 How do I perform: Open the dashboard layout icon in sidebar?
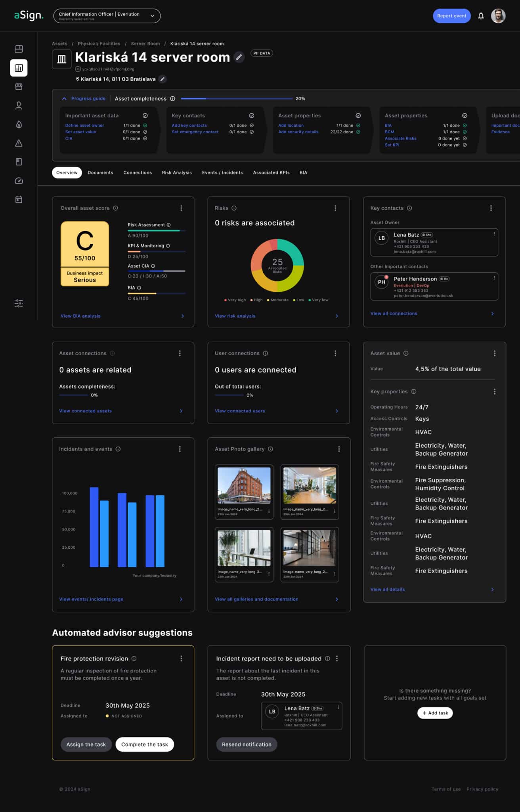19,49
